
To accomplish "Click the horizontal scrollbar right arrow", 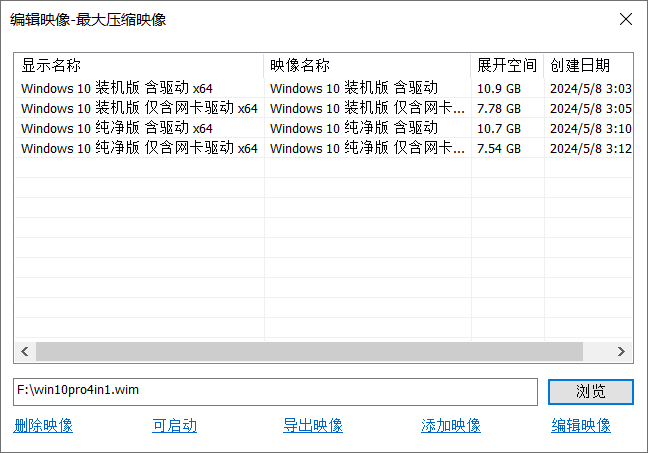I will click(x=621, y=352).
